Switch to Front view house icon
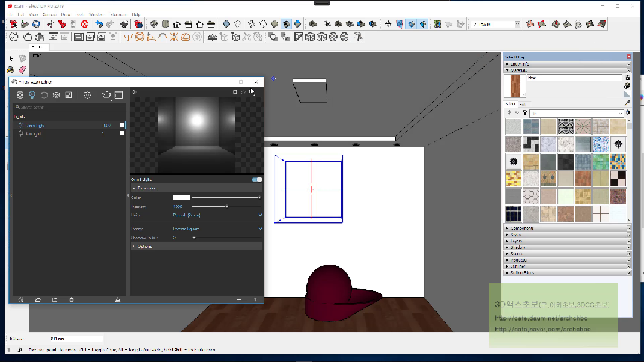 [176, 24]
